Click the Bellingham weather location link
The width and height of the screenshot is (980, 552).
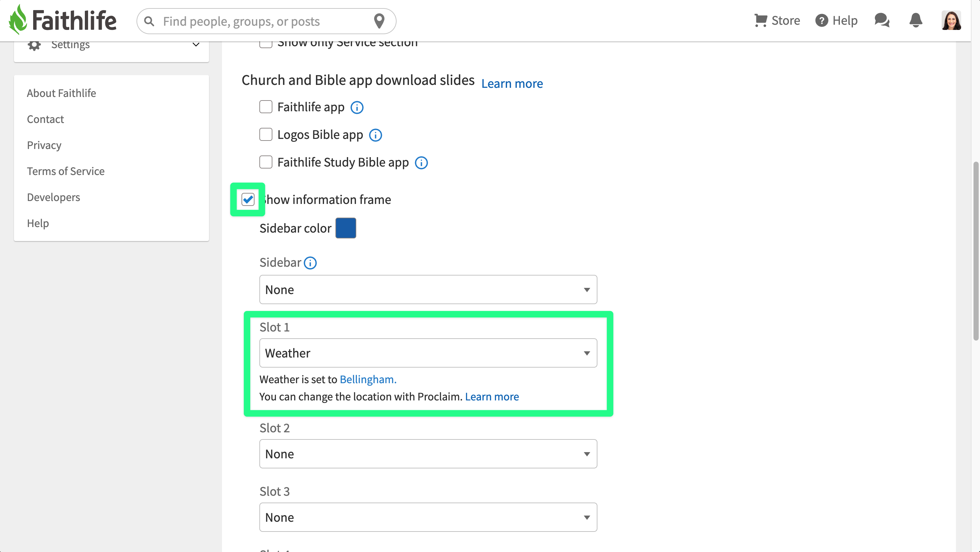click(368, 380)
